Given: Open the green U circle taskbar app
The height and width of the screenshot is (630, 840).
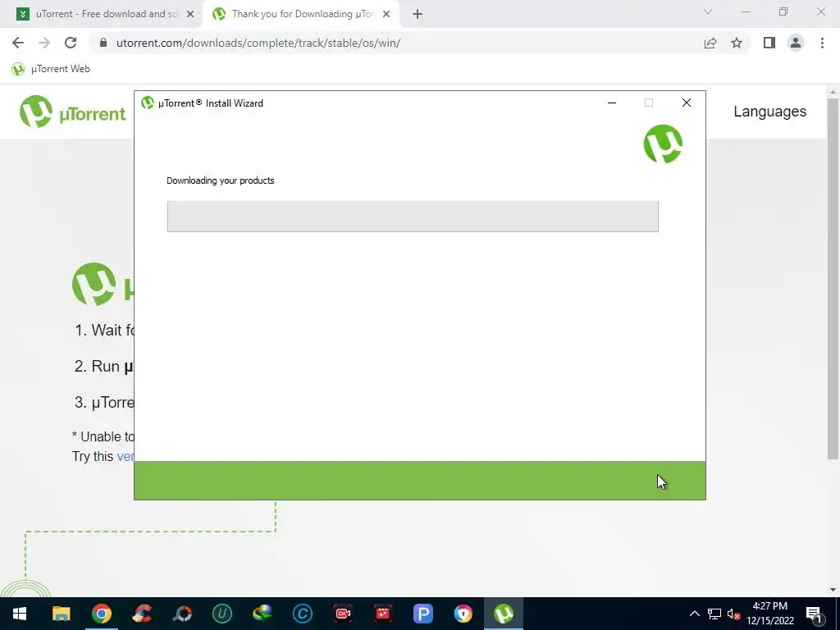Looking at the screenshot, I should pyautogui.click(x=221, y=614).
